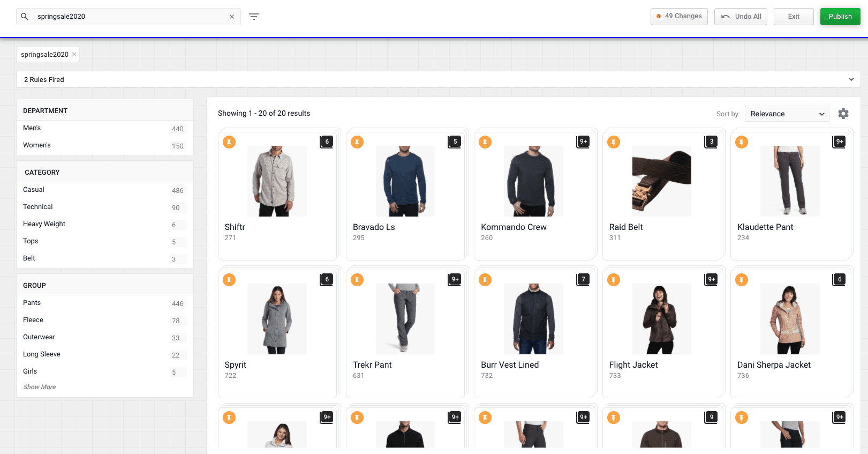Remove the springsale2020 filter chip

(74, 55)
